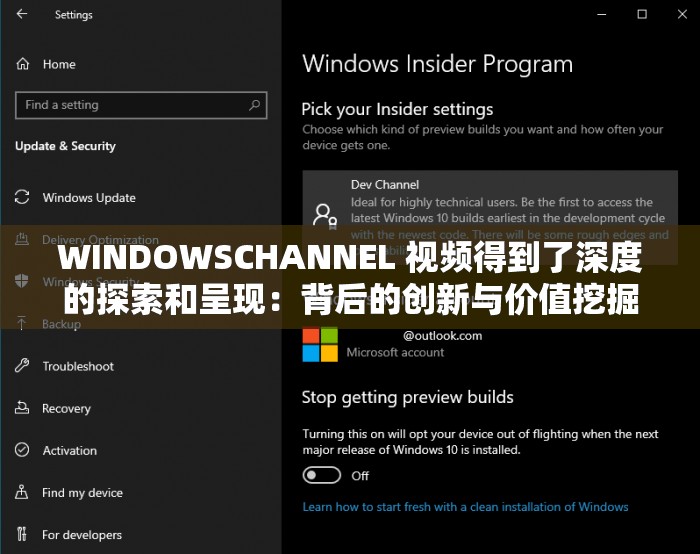Minimize the Settings window
This screenshot has height=554, width=700.
[602, 14]
